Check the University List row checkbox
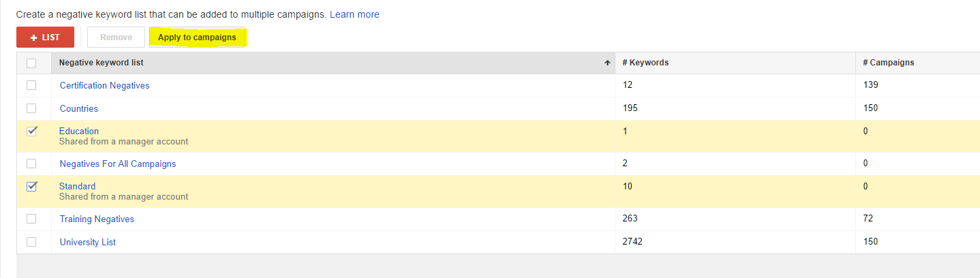 (31, 242)
